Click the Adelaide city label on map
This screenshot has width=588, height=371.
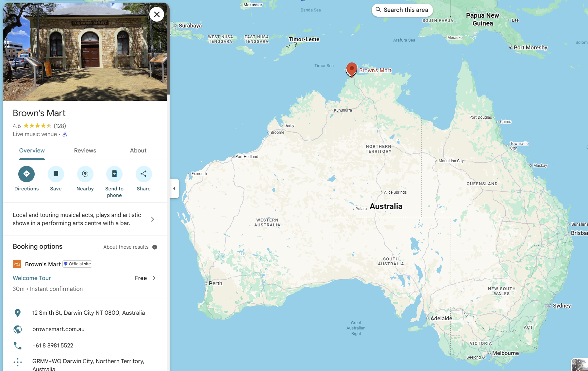coord(441,318)
